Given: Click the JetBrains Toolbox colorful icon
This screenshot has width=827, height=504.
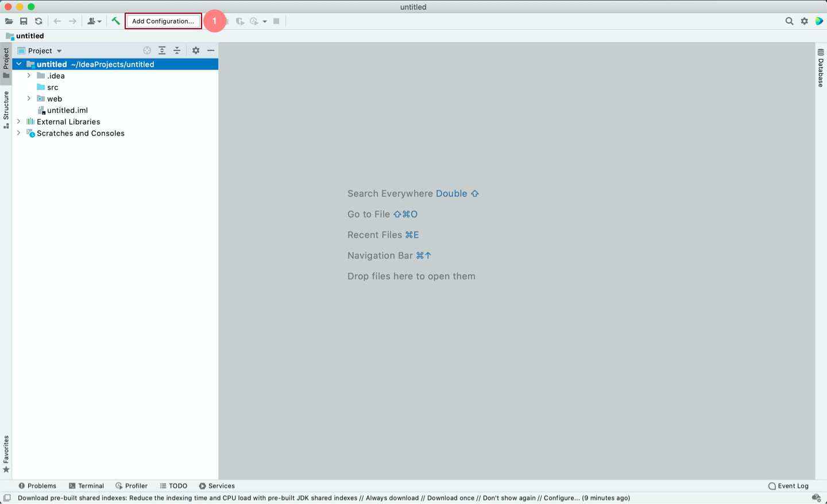Looking at the screenshot, I should pyautogui.click(x=819, y=21).
